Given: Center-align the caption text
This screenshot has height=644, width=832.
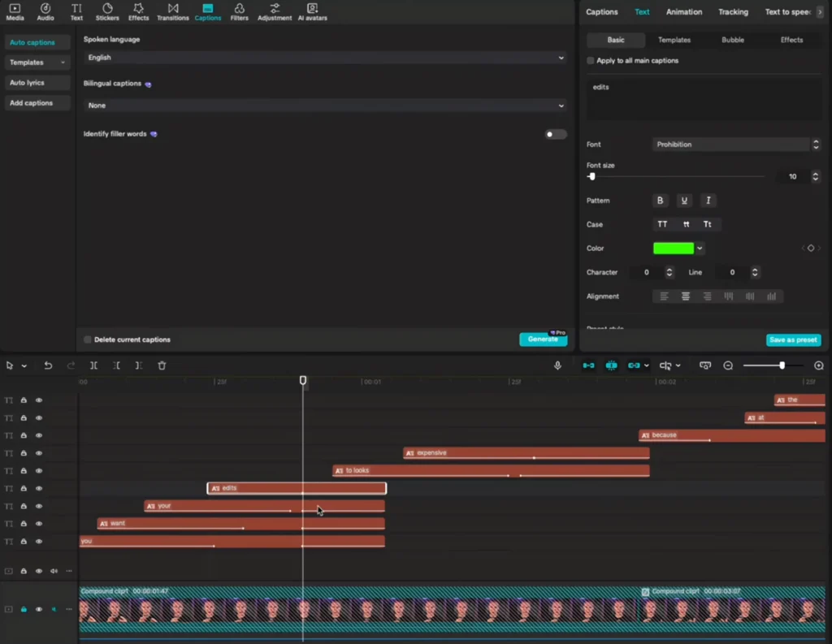Looking at the screenshot, I should click(686, 296).
